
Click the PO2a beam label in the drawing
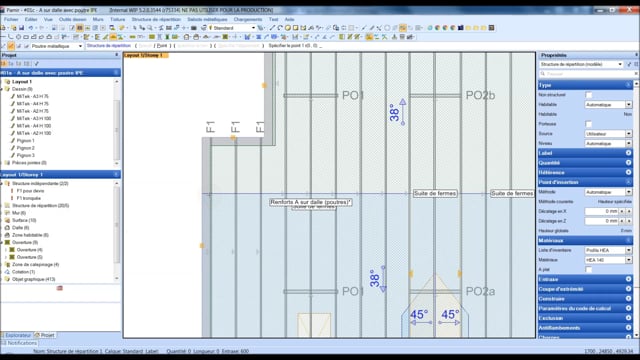pos(480,291)
